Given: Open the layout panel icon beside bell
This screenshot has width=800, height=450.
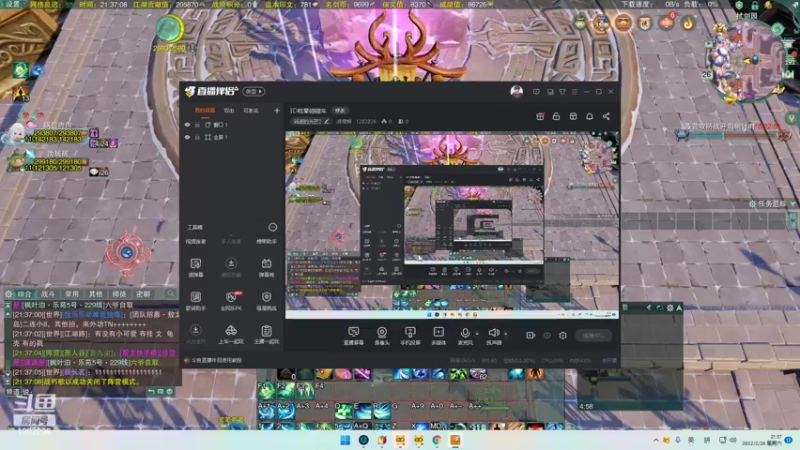Looking at the screenshot, I should click(x=573, y=116).
